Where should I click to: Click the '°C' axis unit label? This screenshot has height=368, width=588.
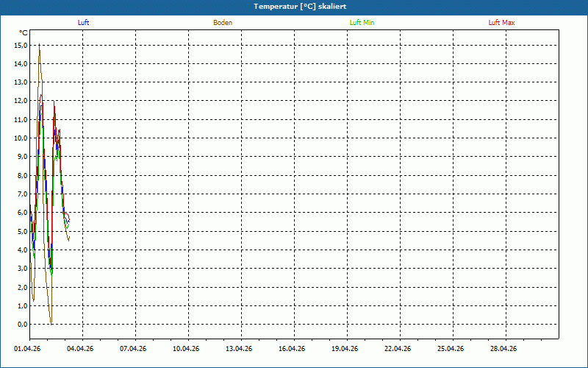[x=24, y=33]
